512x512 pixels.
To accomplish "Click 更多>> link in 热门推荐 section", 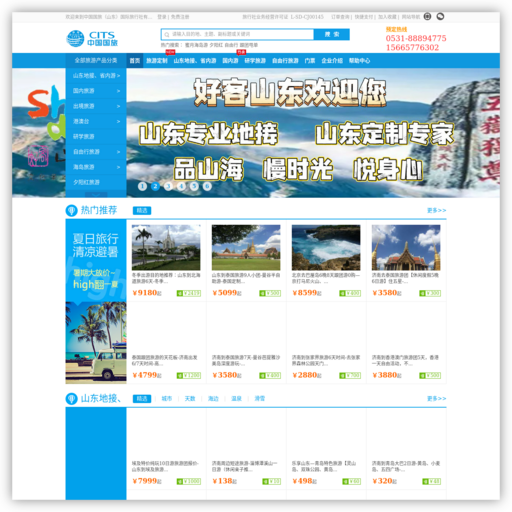I will click(437, 210).
